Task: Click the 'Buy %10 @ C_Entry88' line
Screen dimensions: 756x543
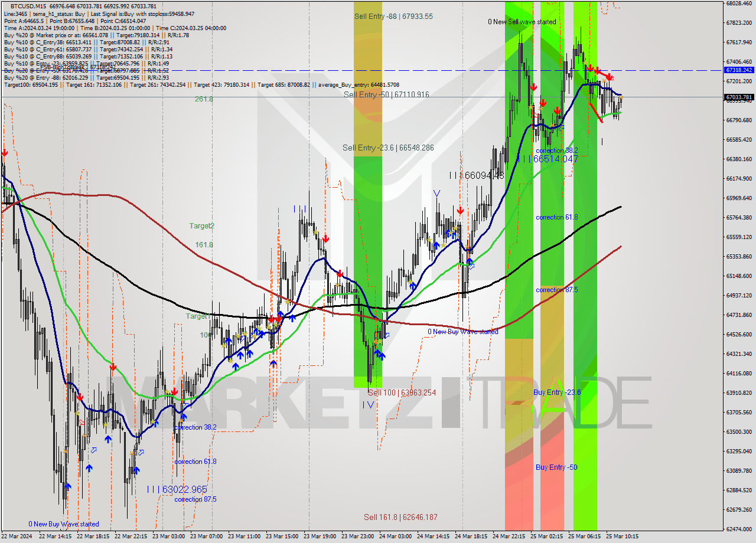Action: click(x=88, y=56)
